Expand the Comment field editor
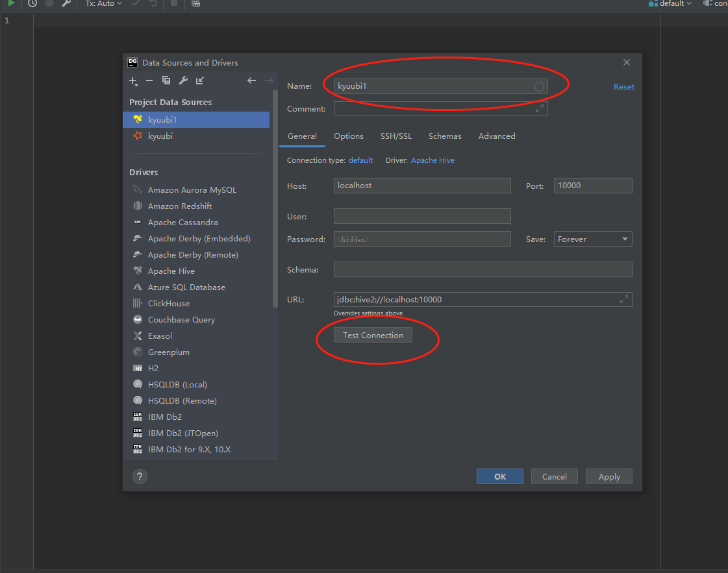Image resolution: width=728 pixels, height=573 pixels. click(x=540, y=109)
